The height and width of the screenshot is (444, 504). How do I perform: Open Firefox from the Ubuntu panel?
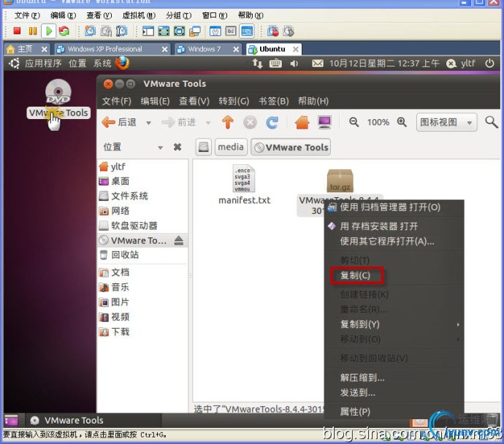point(122,64)
